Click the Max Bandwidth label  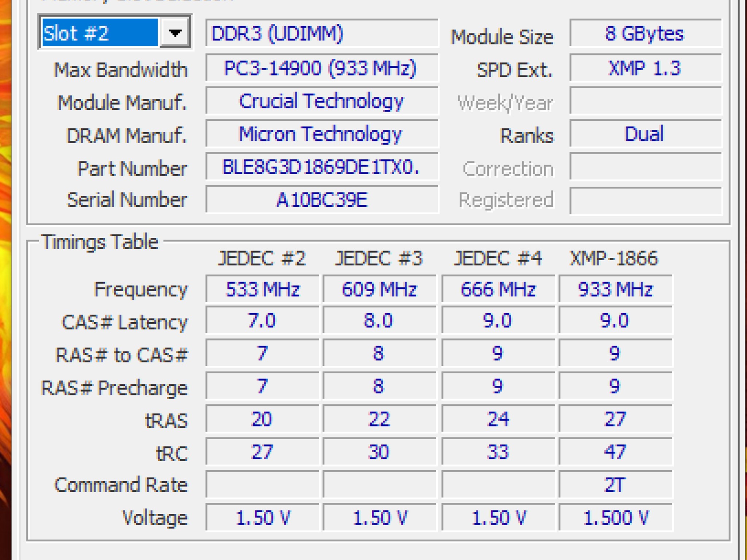(x=121, y=70)
